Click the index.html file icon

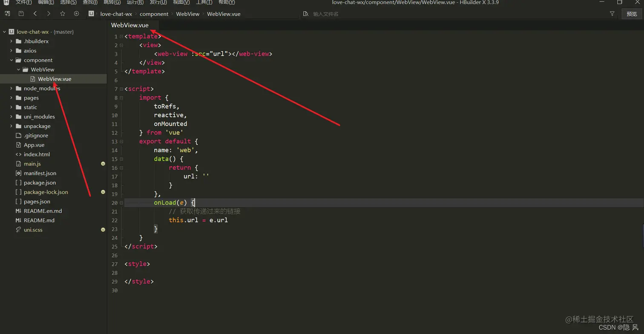[x=18, y=154]
